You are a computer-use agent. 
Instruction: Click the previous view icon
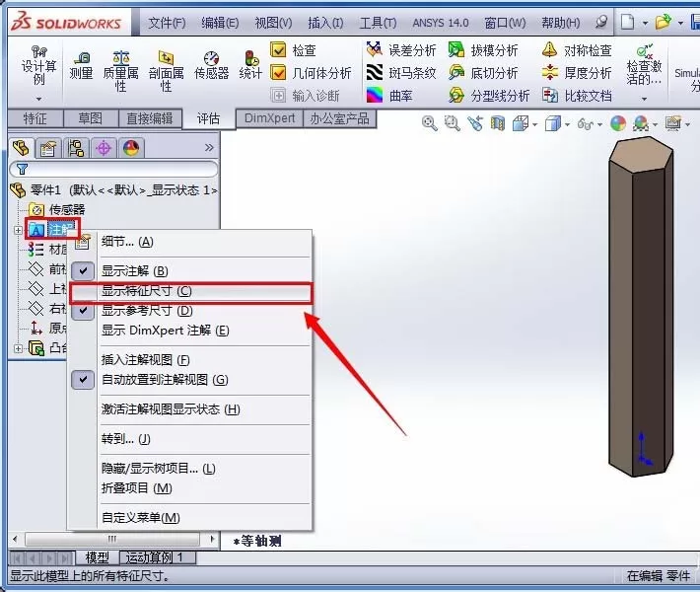(475, 123)
